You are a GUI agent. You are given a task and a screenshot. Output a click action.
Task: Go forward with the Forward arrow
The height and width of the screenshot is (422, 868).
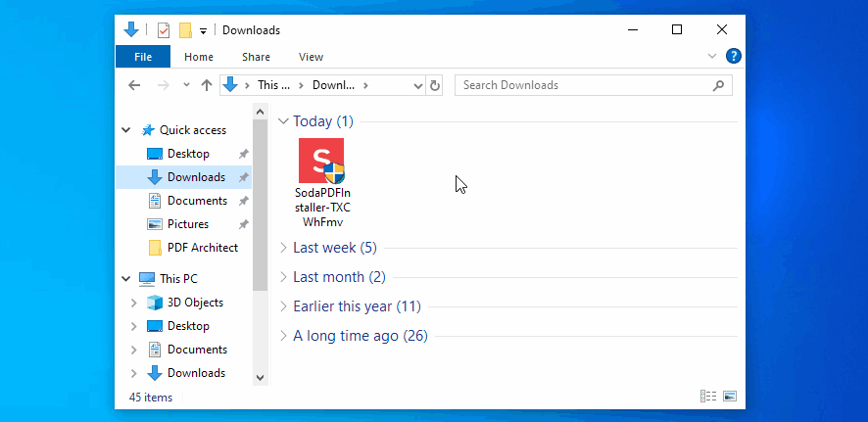point(164,85)
